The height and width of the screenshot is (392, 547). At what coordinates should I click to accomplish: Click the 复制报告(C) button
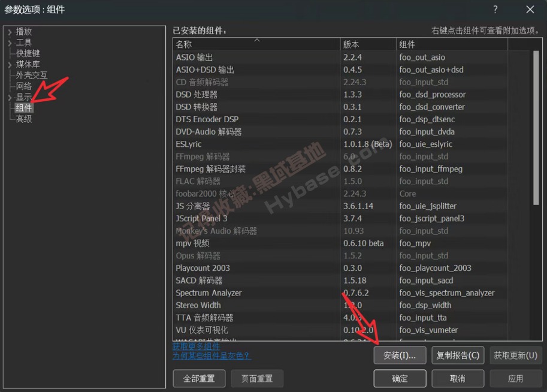pos(458,355)
